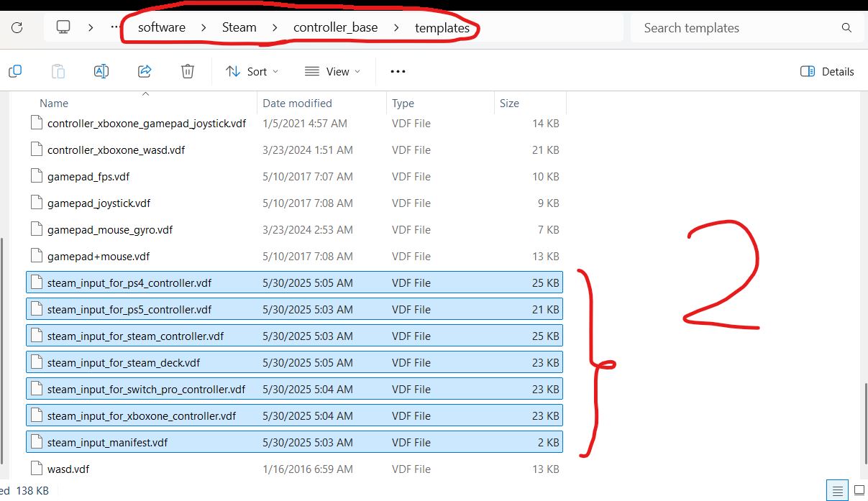Image resolution: width=868 pixels, height=501 pixels.
Task: Click the search magnifier icon
Action: pos(846,28)
